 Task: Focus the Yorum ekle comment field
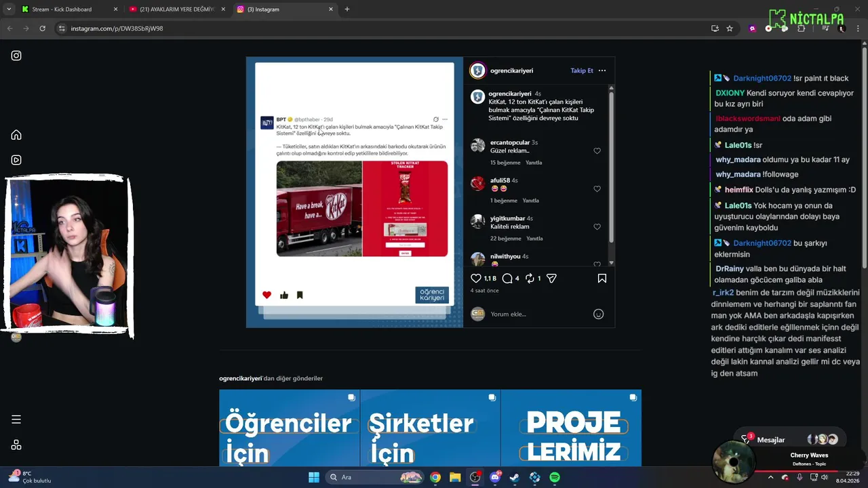click(539, 314)
